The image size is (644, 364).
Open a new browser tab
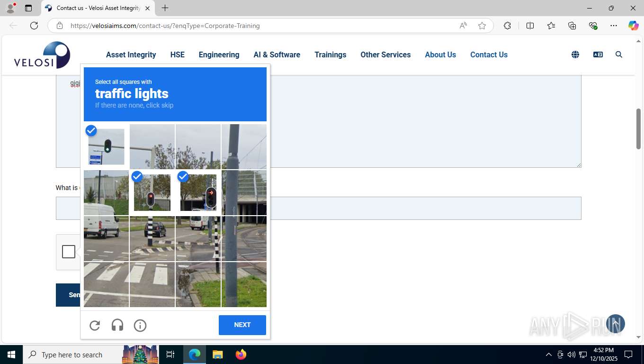[165, 8]
